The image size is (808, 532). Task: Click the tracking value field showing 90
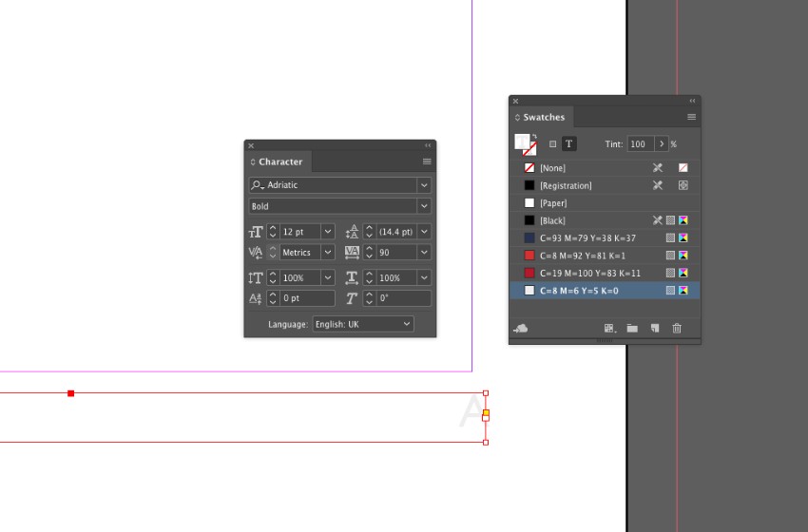[396, 253]
